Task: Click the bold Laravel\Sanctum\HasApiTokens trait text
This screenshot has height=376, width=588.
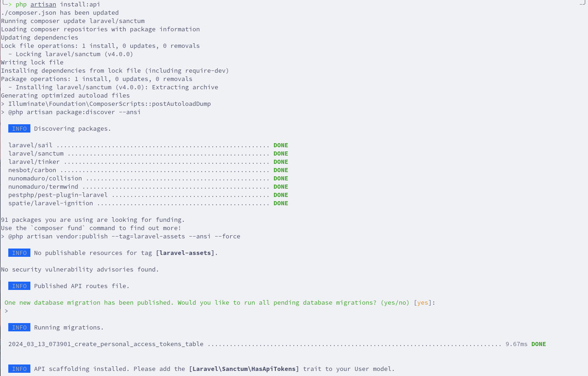Action: [x=244, y=369]
